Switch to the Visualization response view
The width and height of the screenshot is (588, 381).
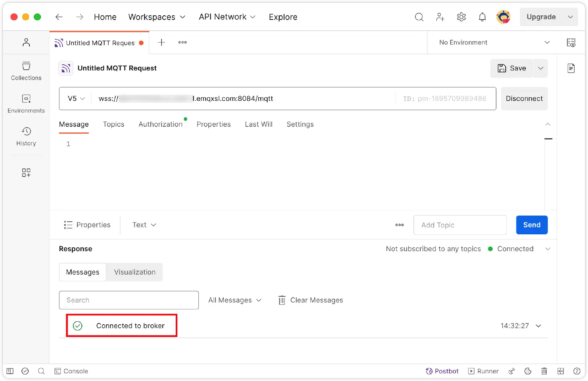pyautogui.click(x=135, y=272)
